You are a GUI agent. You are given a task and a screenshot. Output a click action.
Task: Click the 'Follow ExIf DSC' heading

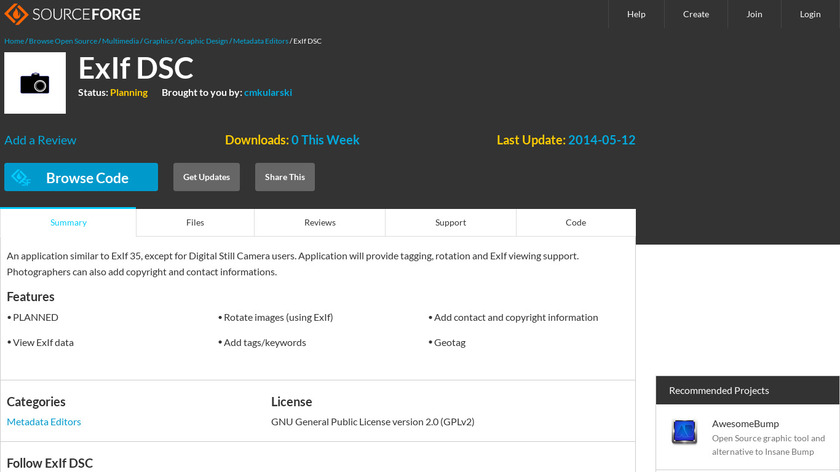50,463
